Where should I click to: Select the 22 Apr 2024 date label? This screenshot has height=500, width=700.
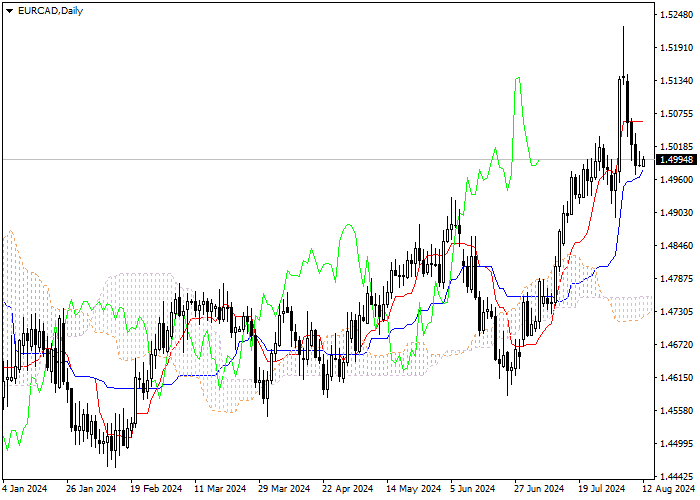pos(348,489)
